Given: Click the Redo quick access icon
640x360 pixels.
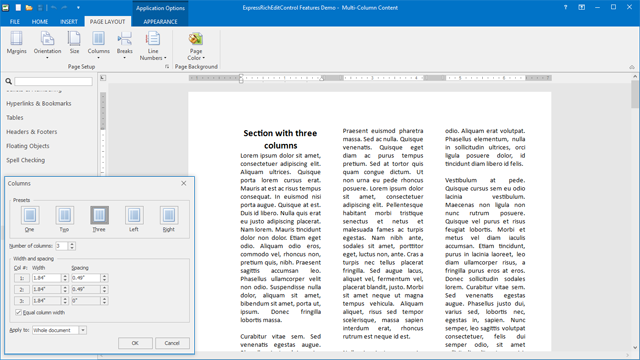Looking at the screenshot, I should click(64, 7).
